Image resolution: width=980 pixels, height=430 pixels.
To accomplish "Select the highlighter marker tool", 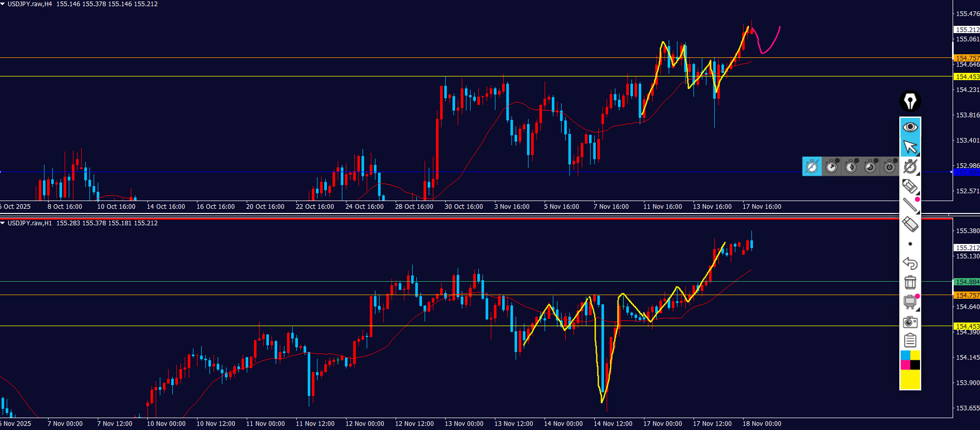I will point(910,186).
